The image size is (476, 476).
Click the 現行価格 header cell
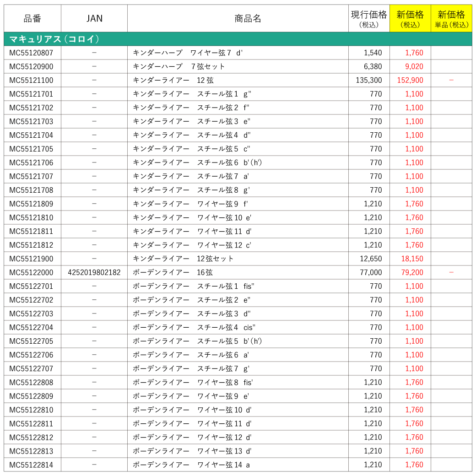click(x=369, y=18)
